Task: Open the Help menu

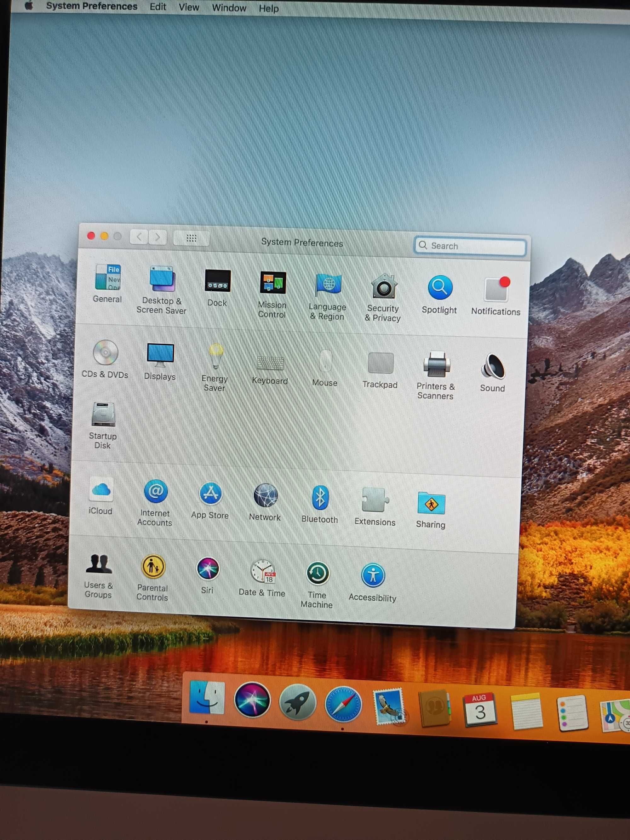Action: point(269,9)
